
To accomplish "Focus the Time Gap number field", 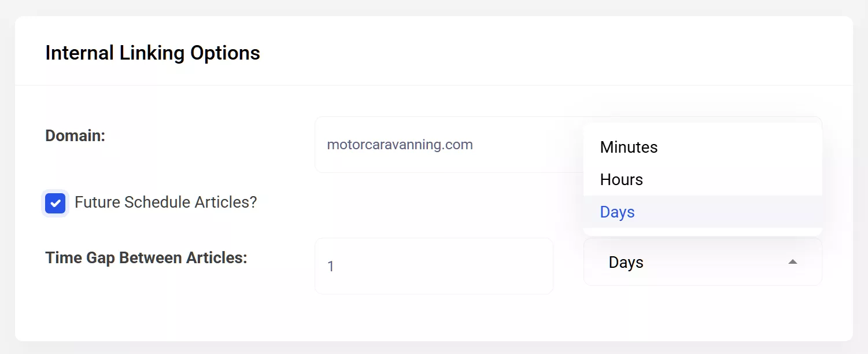I will (434, 266).
